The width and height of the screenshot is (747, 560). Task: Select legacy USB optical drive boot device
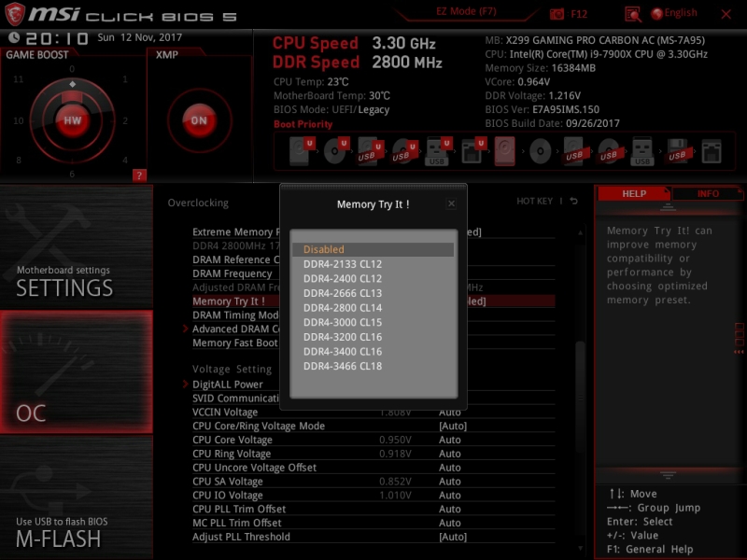[x=609, y=151]
